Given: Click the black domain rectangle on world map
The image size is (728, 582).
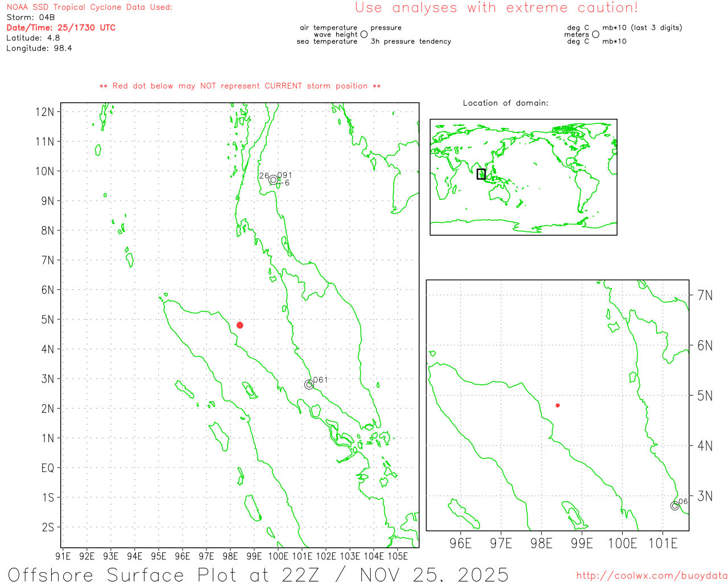Looking at the screenshot, I should click(x=481, y=174).
